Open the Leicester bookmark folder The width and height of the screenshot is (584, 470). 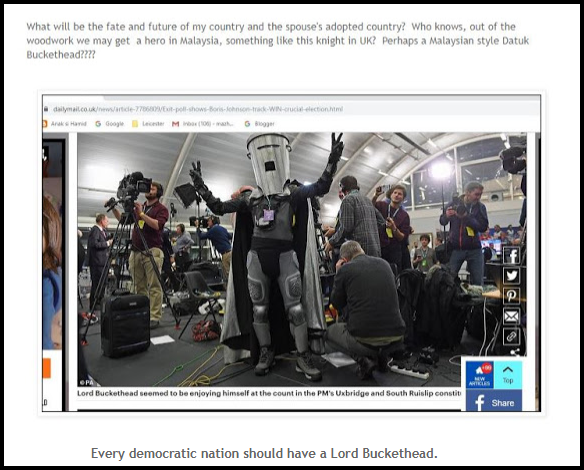click(148, 124)
